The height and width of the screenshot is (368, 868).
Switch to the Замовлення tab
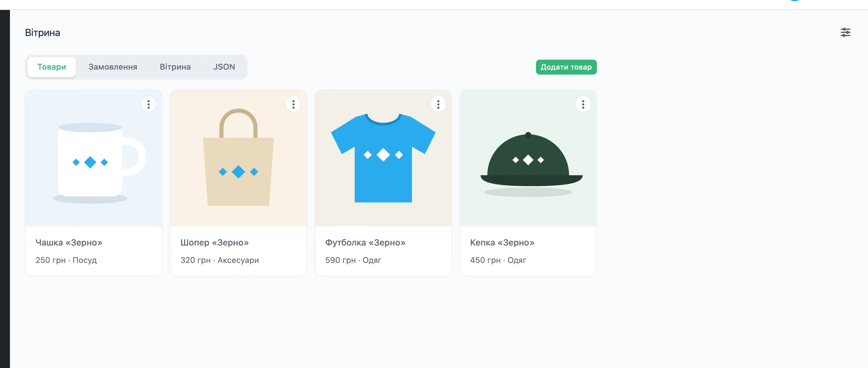[113, 67]
